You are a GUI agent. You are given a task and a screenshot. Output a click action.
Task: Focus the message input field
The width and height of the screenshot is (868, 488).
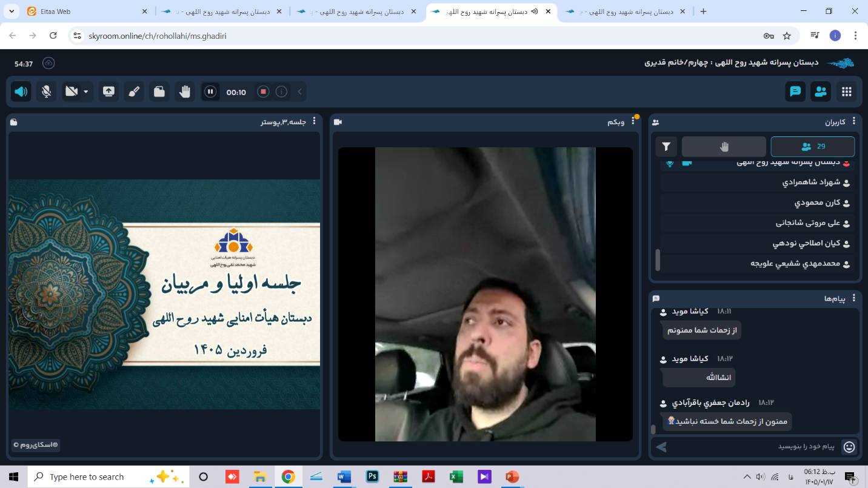(755, 447)
